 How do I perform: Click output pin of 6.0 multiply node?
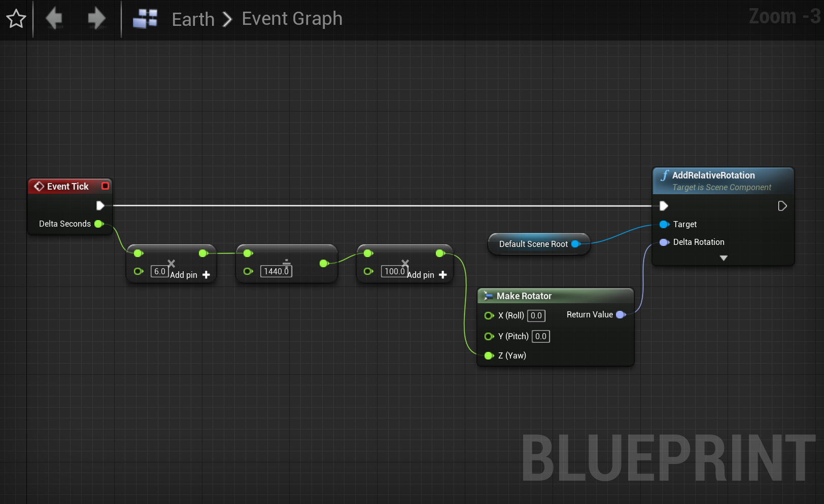coord(203,253)
